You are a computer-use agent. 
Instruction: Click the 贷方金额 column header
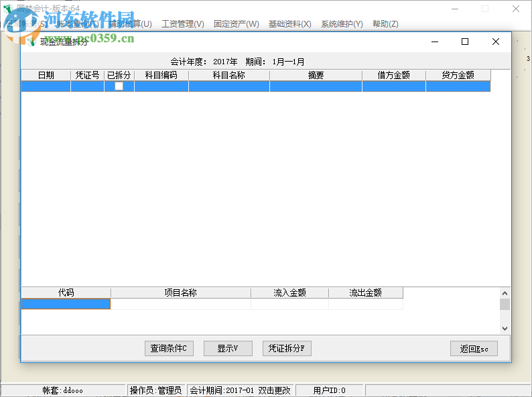458,75
